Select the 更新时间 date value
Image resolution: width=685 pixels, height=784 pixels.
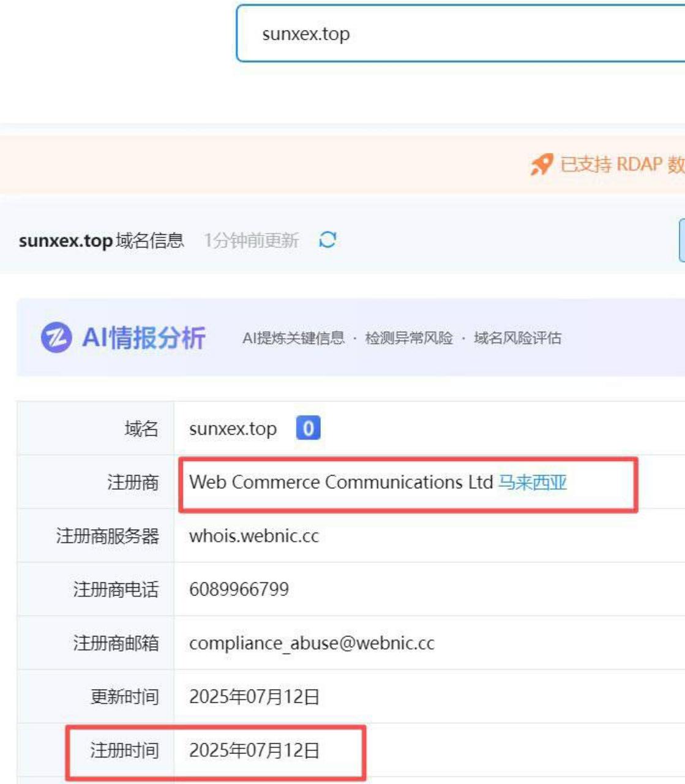tap(254, 697)
